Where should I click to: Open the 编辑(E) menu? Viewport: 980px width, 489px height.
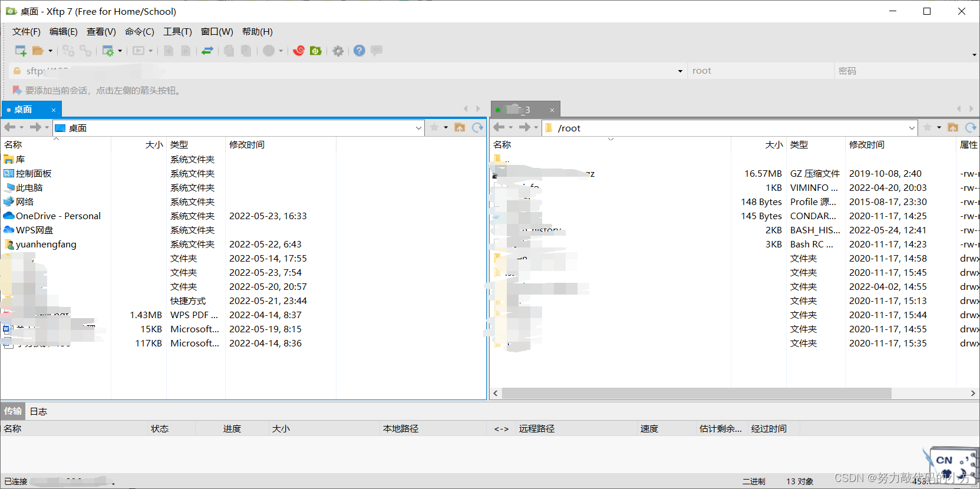[x=64, y=32]
